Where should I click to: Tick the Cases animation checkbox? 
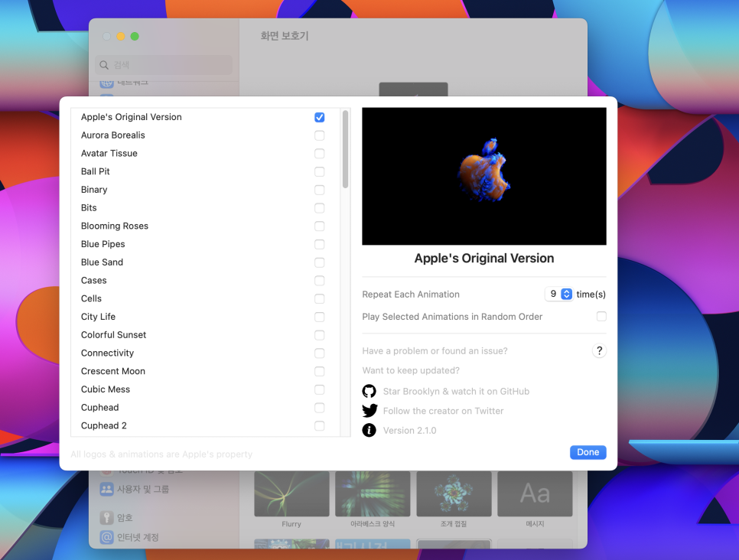320,281
